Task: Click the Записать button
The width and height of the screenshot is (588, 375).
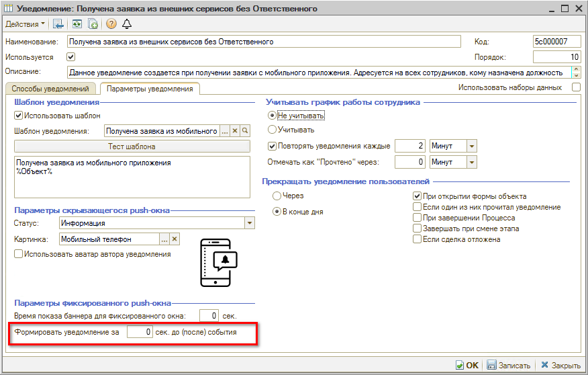Action: (x=508, y=366)
